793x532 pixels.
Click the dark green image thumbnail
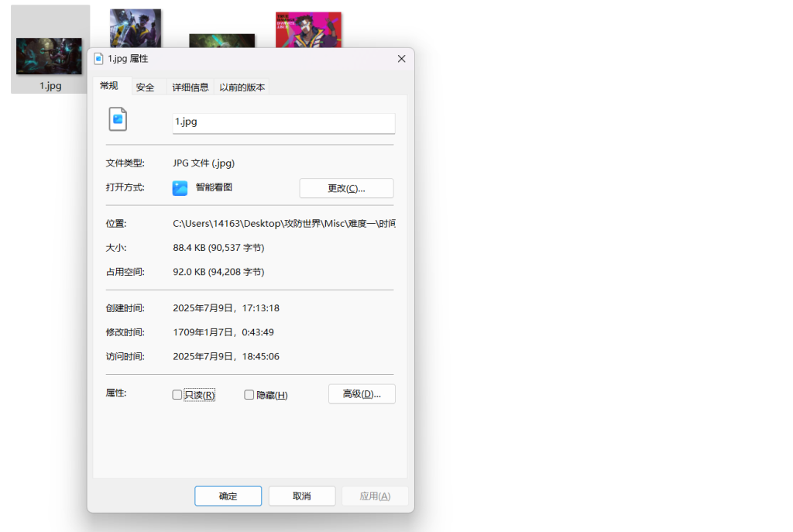(222, 40)
